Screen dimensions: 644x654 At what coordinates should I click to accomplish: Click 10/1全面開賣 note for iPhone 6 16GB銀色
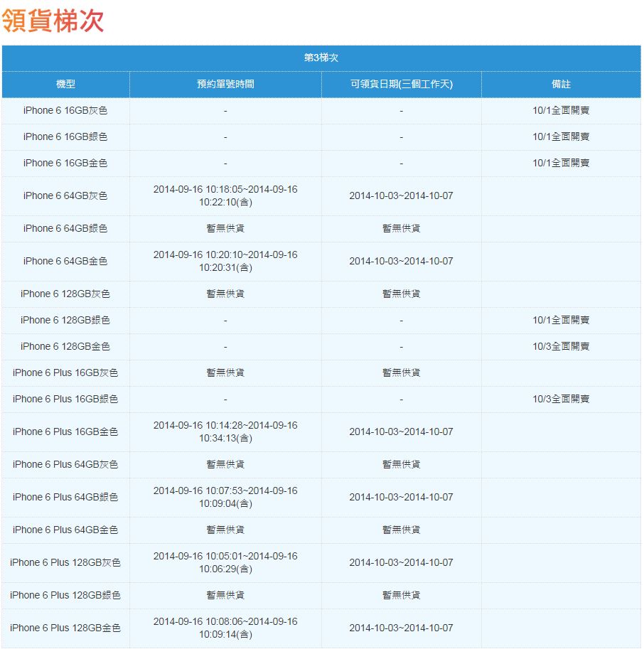click(x=561, y=136)
